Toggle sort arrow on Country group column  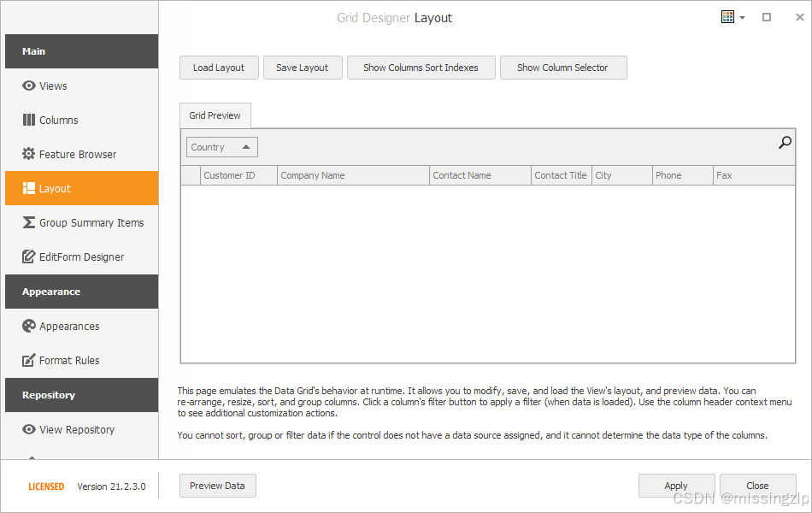pyautogui.click(x=246, y=147)
